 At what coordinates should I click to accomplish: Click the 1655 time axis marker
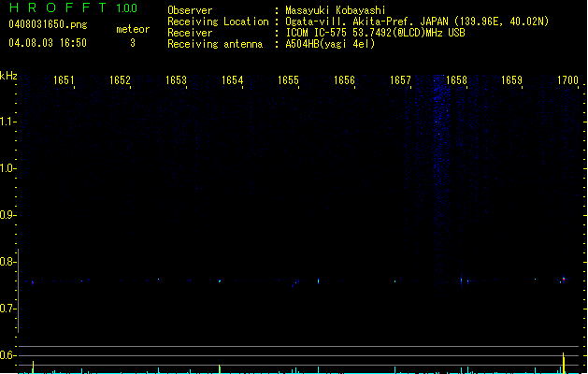click(x=288, y=80)
